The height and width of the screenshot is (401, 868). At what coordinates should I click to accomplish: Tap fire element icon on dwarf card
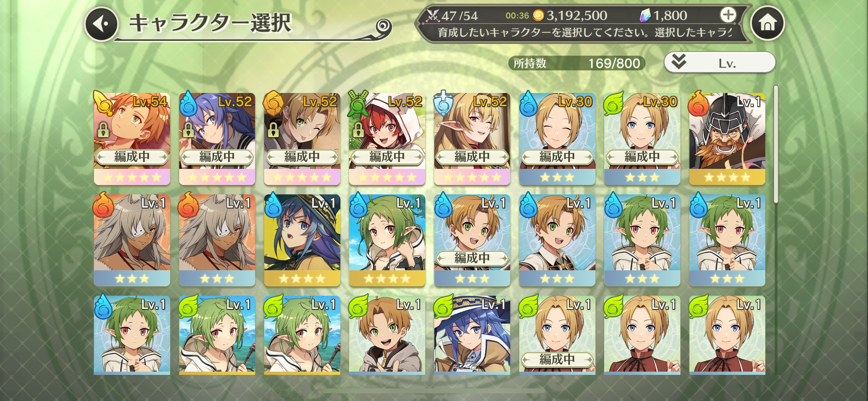(x=698, y=104)
